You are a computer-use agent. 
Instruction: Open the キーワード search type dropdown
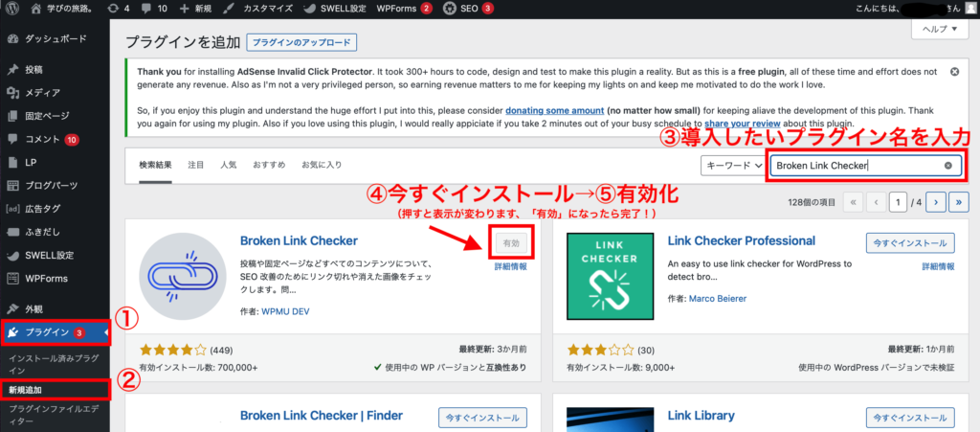[x=732, y=166]
